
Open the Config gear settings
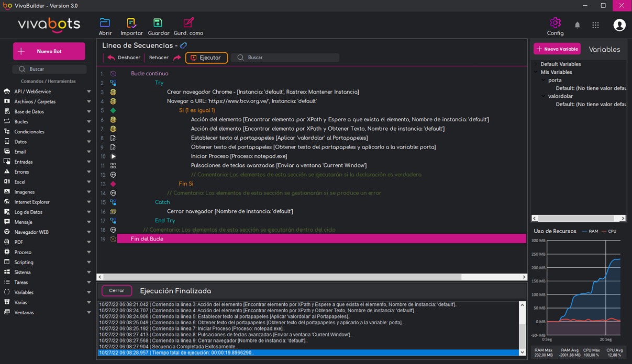(555, 23)
